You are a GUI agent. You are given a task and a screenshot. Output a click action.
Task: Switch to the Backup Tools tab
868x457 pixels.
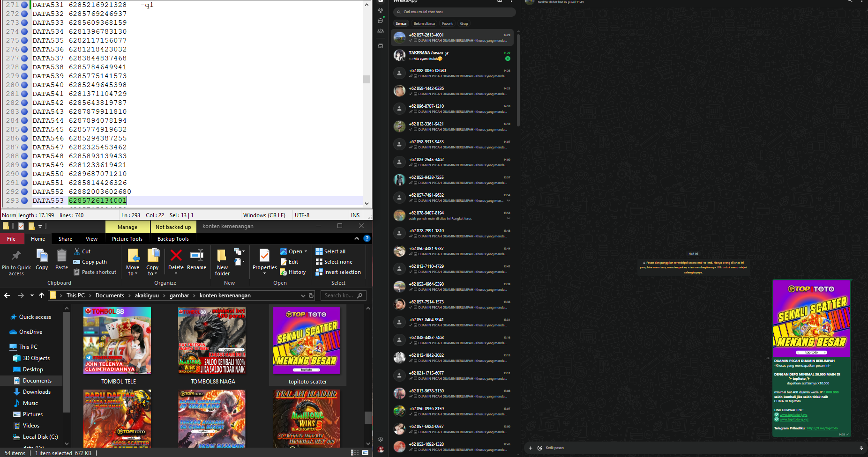coord(173,239)
